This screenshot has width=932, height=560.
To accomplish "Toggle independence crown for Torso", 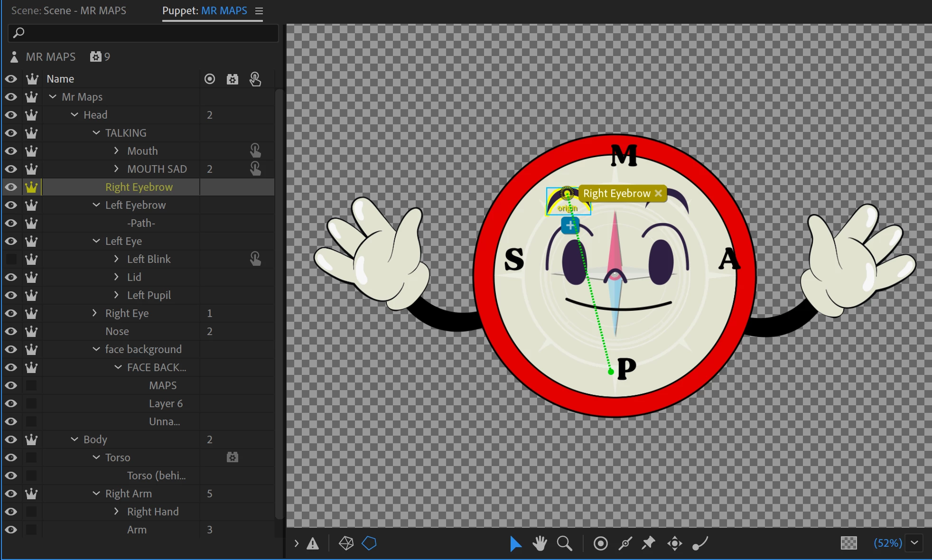I will [31, 457].
